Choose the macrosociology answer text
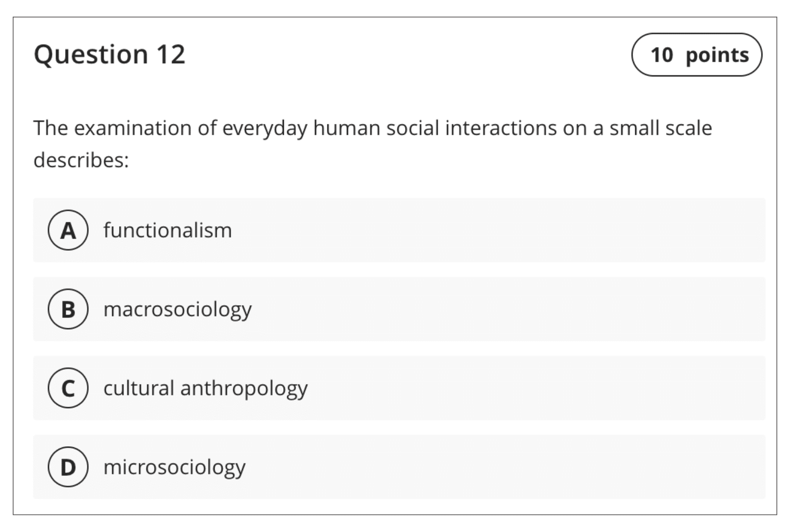The height and width of the screenshot is (532, 789). [x=177, y=310]
